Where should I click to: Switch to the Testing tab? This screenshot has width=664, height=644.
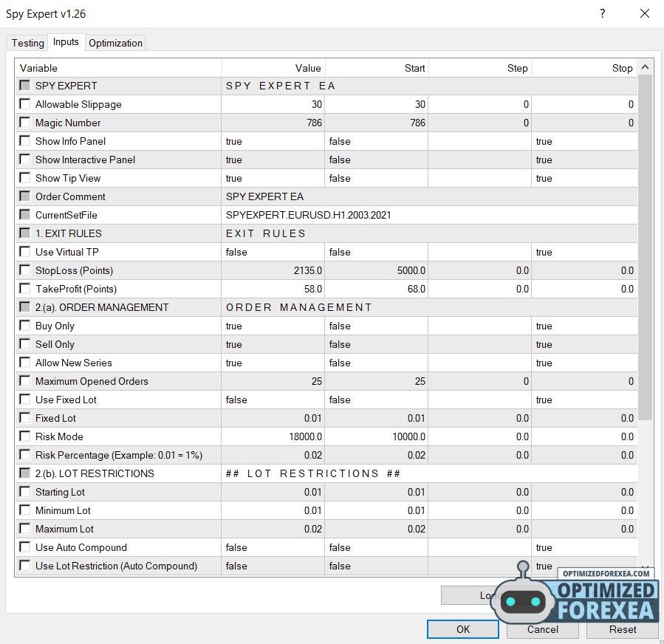pos(27,43)
